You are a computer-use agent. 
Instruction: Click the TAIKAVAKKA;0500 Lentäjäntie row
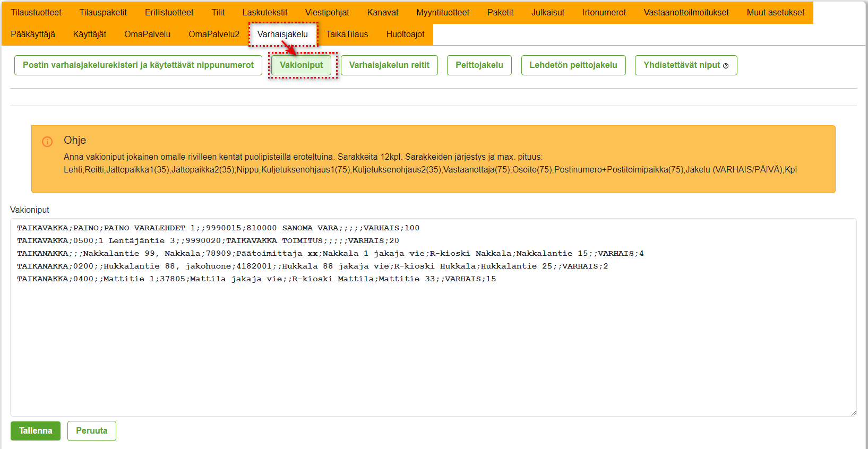(x=208, y=241)
